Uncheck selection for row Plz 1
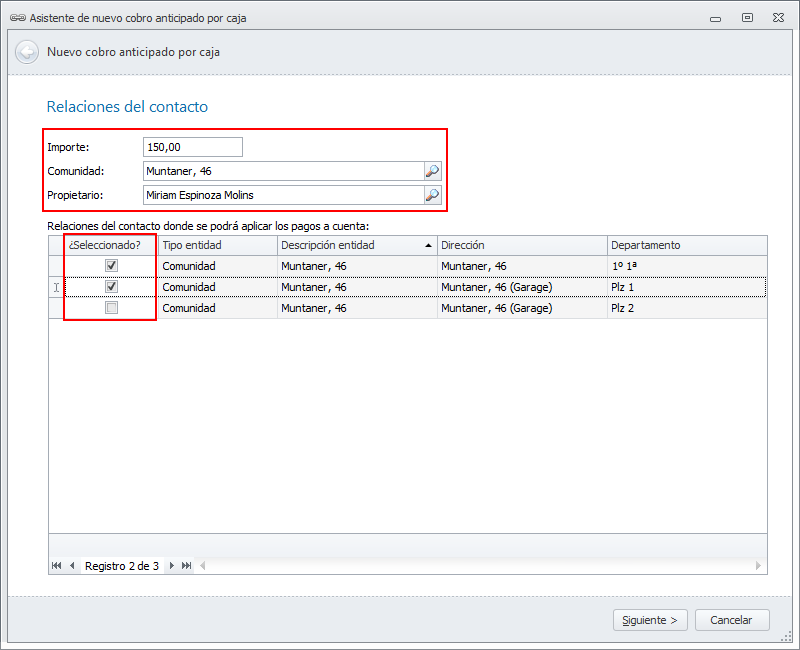The width and height of the screenshot is (800, 650). (x=111, y=286)
